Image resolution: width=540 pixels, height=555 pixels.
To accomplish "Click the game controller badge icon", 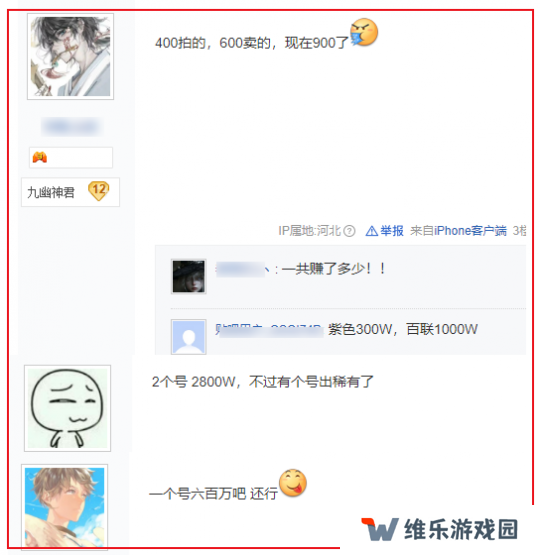I will pos(40,157).
